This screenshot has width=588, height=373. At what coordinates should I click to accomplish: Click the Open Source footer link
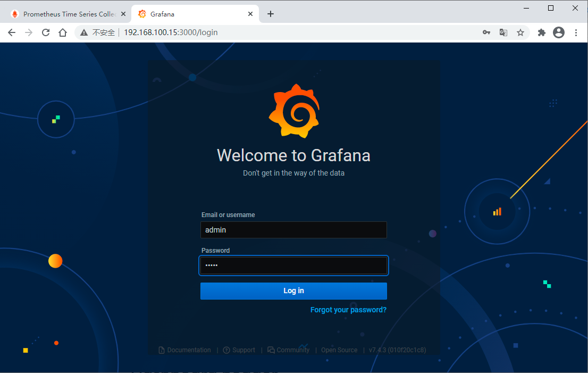[339, 350]
